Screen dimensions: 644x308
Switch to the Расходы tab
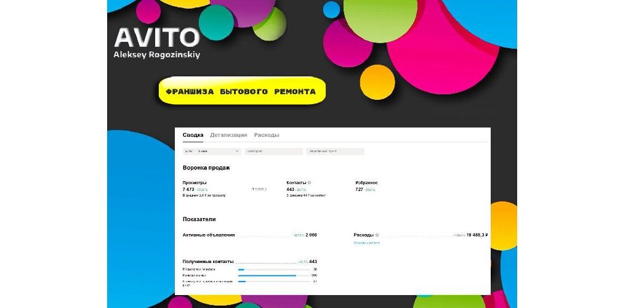pyautogui.click(x=267, y=135)
